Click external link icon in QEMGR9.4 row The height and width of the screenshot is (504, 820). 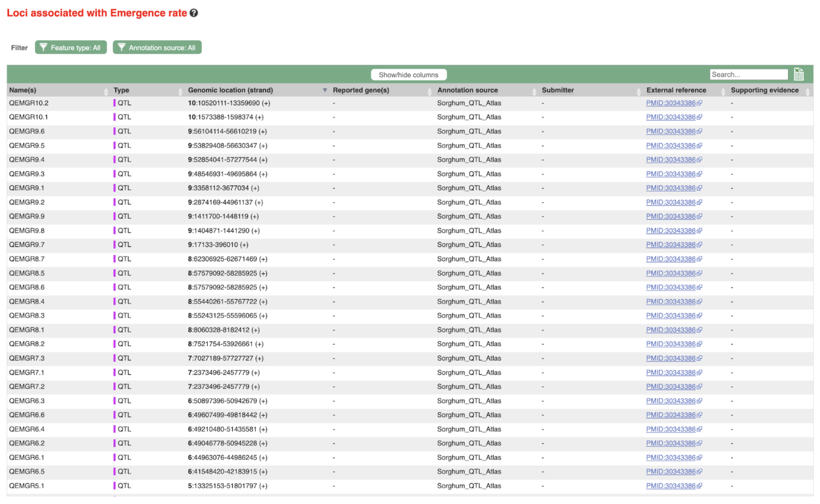click(699, 160)
